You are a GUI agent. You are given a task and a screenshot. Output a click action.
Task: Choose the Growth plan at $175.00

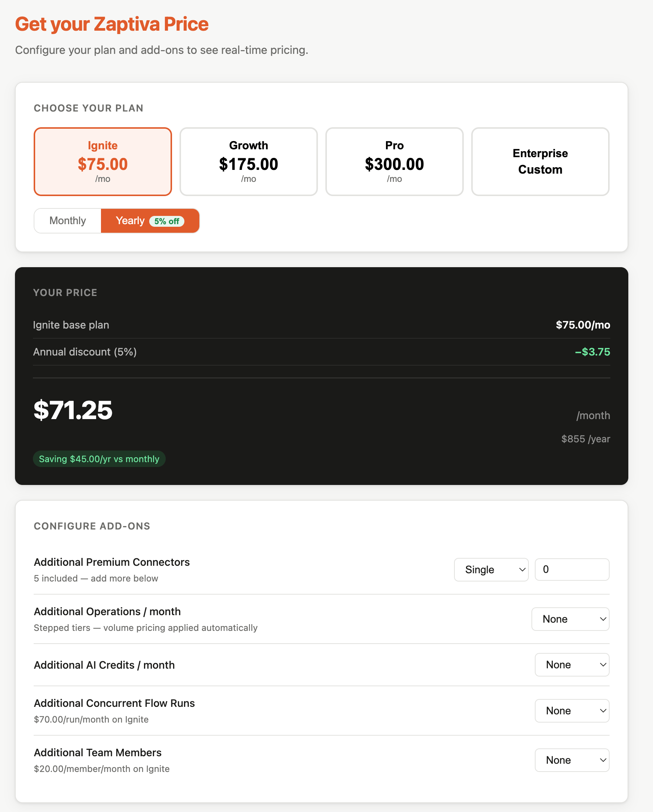248,162
